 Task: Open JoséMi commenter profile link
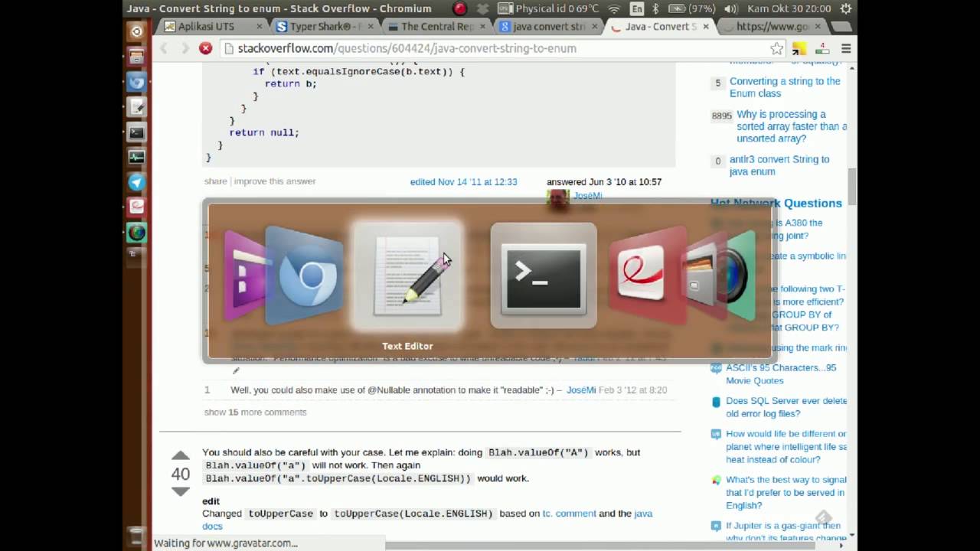coord(581,390)
